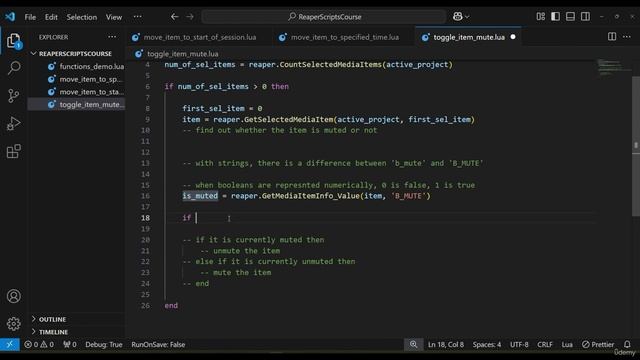Toggle the primary side bar
The width and height of the screenshot is (640, 360).
[x=555, y=17]
